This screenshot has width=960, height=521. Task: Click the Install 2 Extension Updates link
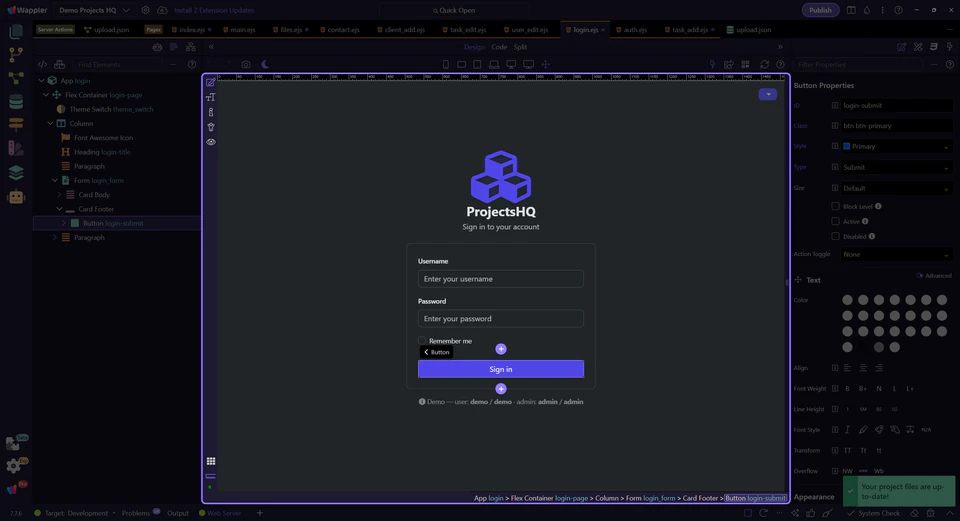214,10
